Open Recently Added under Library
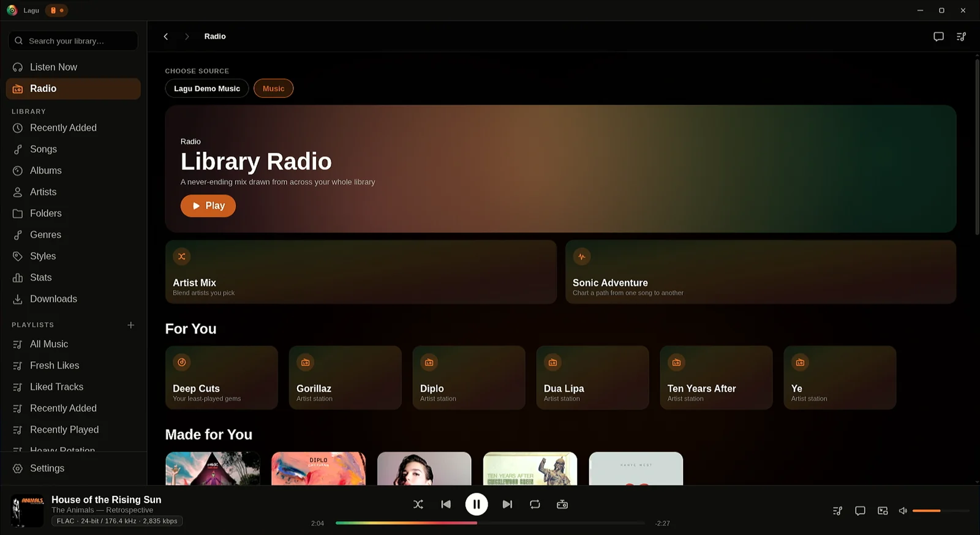The image size is (980, 535). 73,128
